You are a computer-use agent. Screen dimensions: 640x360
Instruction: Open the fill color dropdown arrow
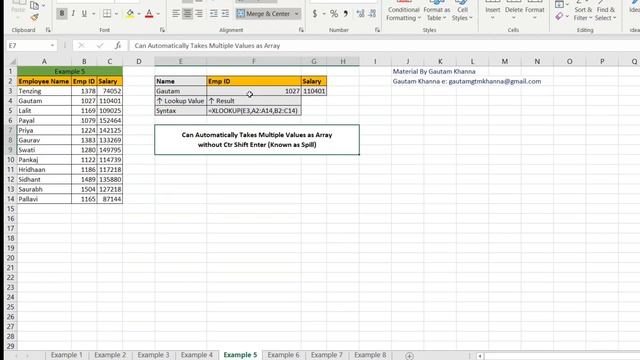pyautogui.click(x=139, y=14)
